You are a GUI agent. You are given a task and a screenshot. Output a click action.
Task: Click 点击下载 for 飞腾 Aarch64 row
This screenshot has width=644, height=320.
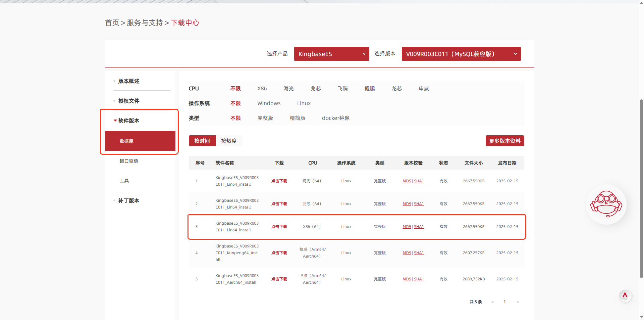(279, 279)
